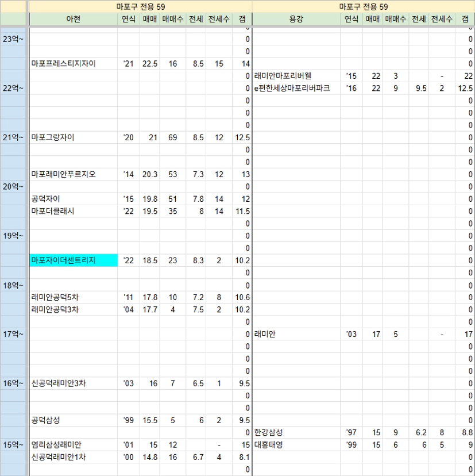
Task: Click 연식 header in the 용강 table
Action: pos(352,19)
